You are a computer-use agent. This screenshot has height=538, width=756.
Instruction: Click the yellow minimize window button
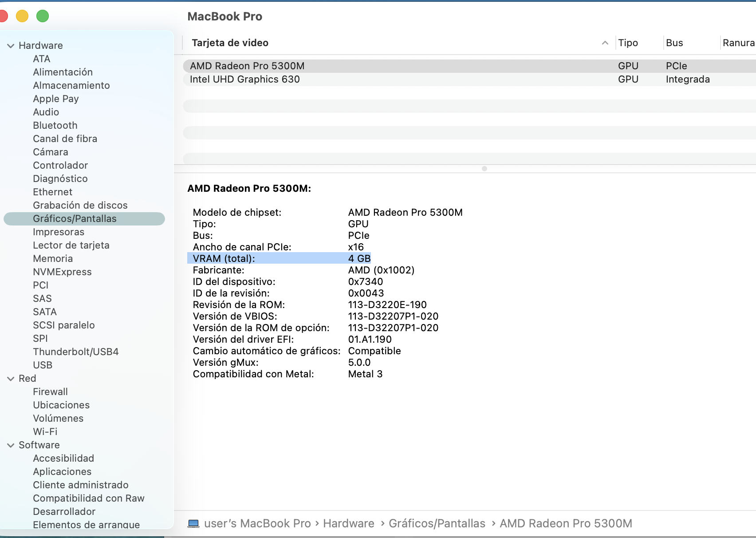pyautogui.click(x=22, y=16)
